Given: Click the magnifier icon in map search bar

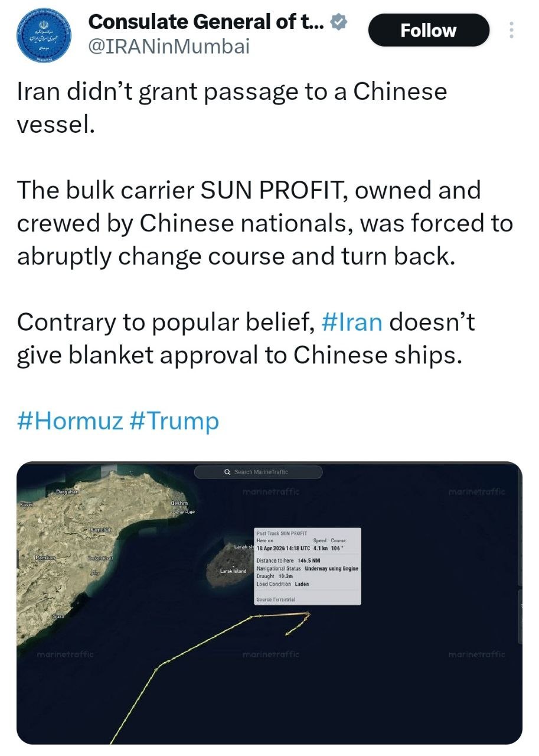Looking at the screenshot, I should pos(227,472).
